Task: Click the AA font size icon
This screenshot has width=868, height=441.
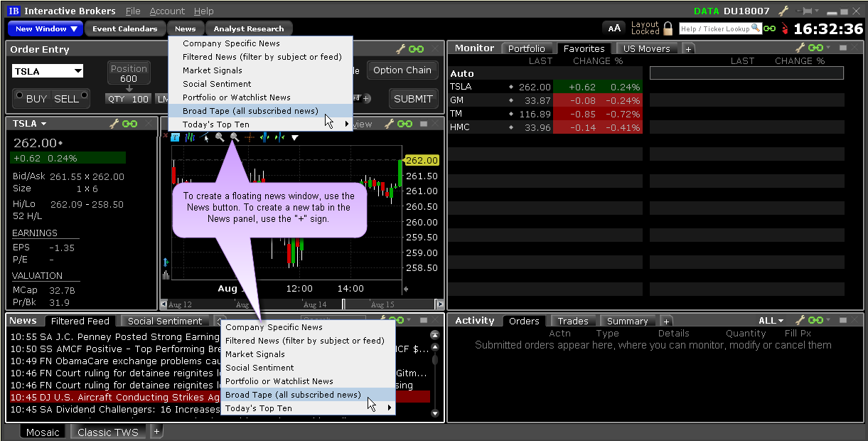Action: pos(615,28)
